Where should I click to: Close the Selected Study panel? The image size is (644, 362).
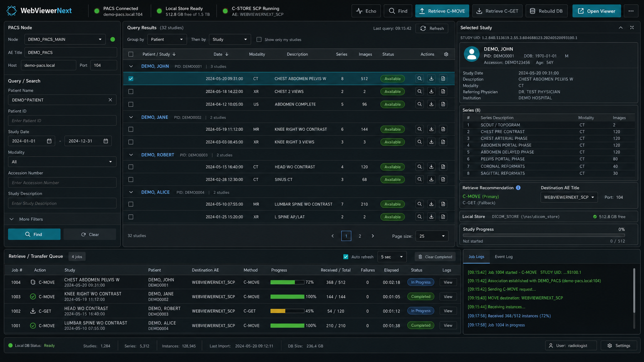632,28
